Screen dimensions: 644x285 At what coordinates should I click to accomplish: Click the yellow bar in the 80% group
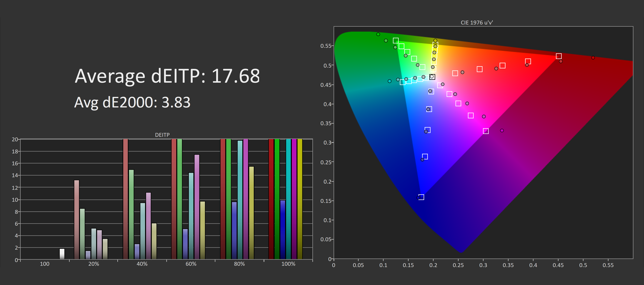(x=251, y=213)
